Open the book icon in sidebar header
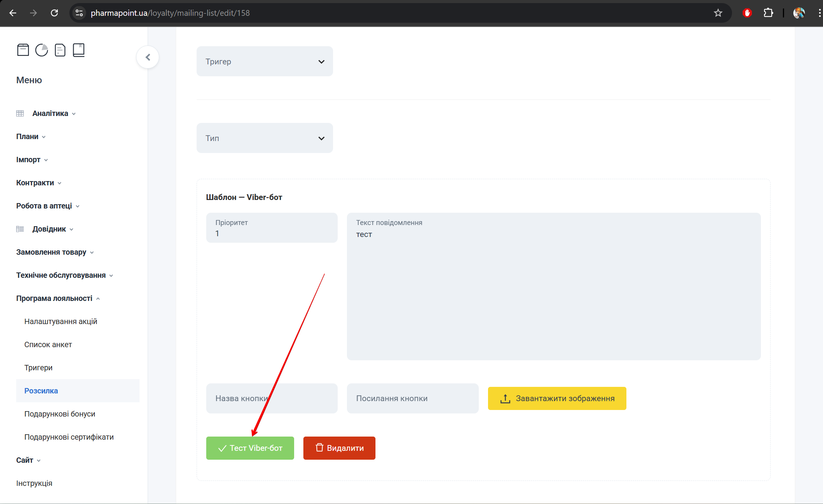 pos(79,50)
